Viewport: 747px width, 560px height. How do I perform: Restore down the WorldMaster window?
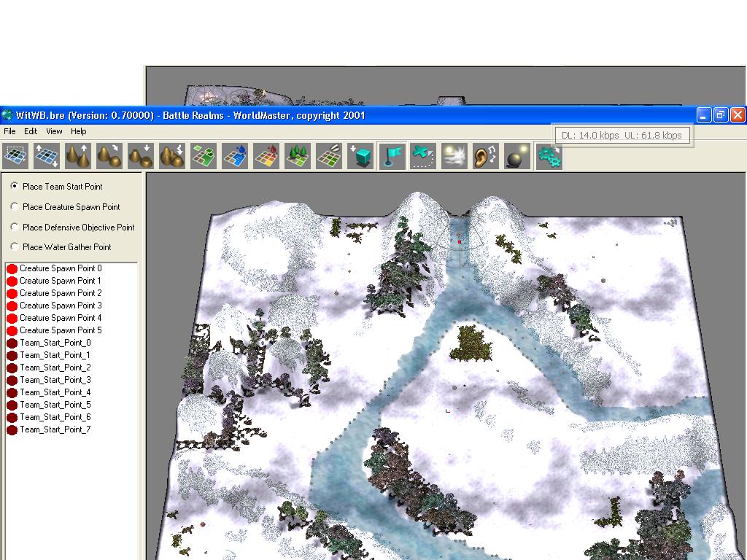click(x=721, y=114)
